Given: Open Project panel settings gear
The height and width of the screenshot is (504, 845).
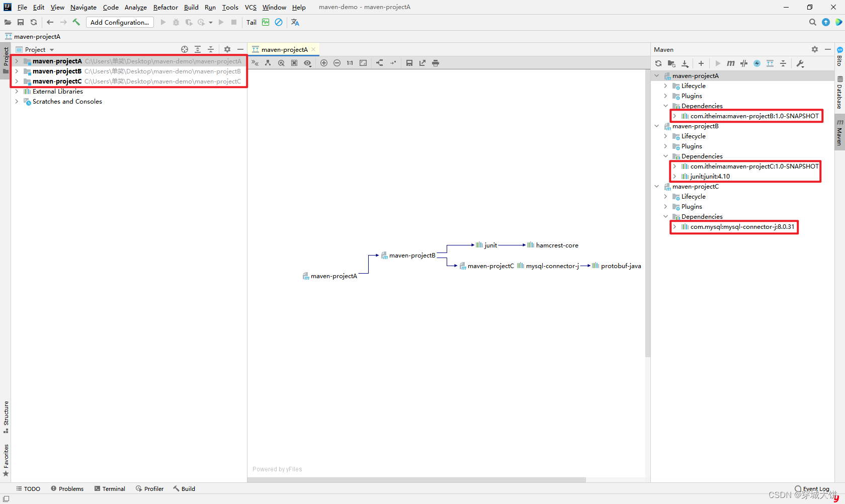Looking at the screenshot, I should (227, 49).
